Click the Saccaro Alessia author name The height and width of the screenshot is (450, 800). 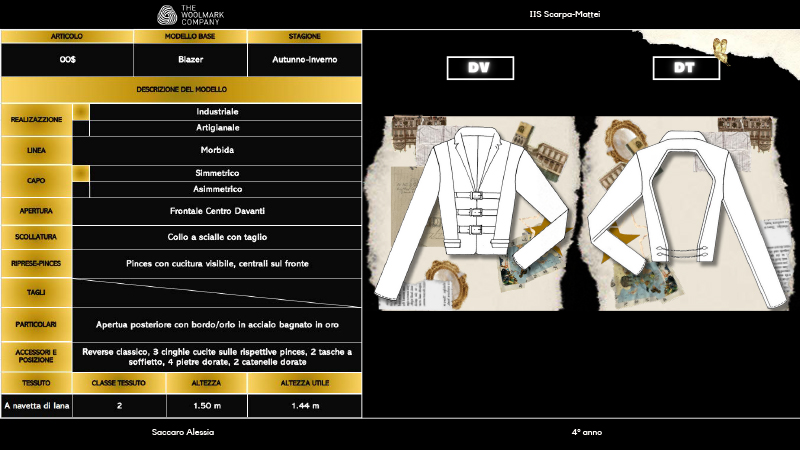(x=183, y=432)
